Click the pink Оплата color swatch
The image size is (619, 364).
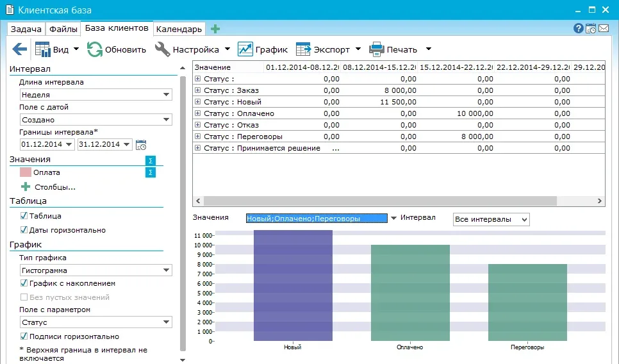(x=25, y=172)
